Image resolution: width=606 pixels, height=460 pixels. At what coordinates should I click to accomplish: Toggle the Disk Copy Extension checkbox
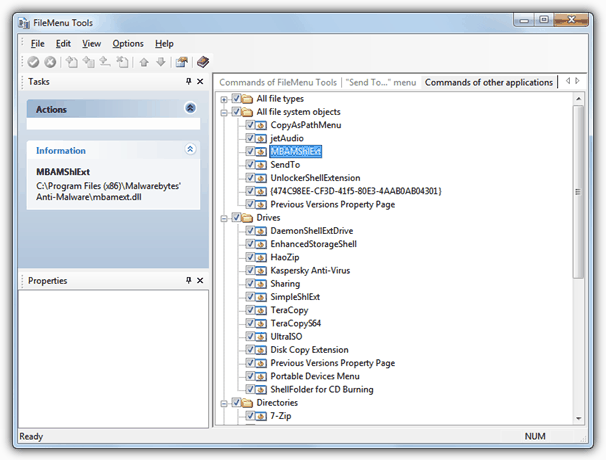(x=250, y=349)
